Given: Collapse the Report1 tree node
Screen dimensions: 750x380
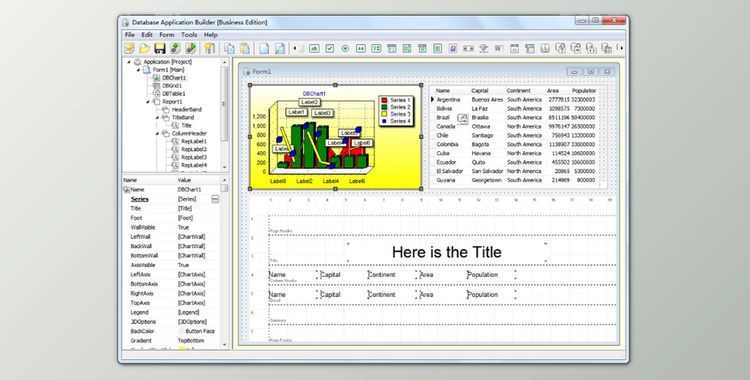Looking at the screenshot, I should click(x=148, y=101).
